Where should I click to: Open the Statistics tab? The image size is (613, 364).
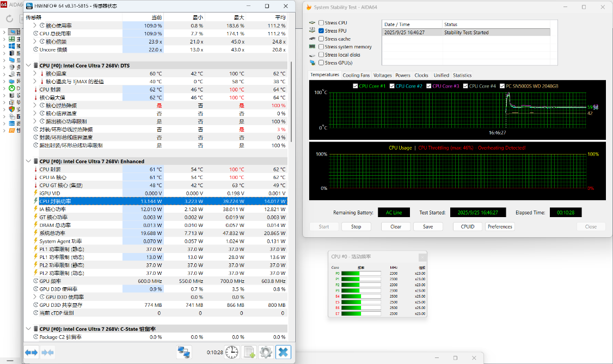[462, 75]
